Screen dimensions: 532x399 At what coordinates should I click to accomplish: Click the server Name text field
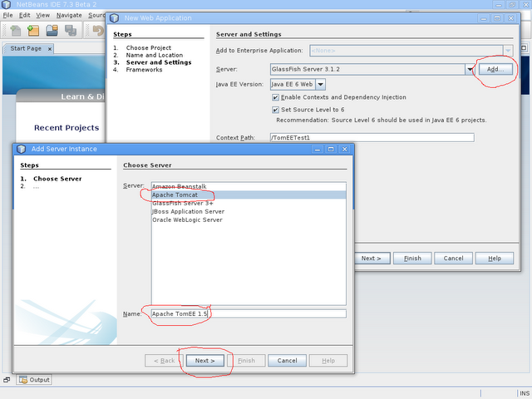(x=249, y=314)
